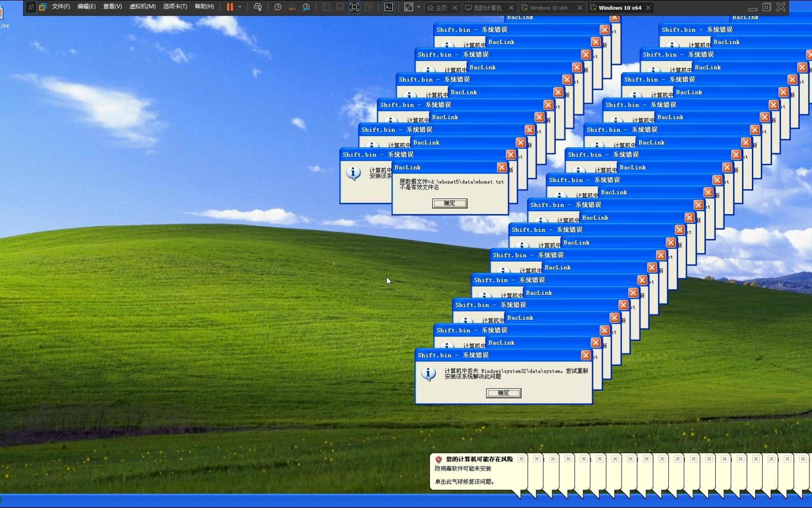This screenshot has width=812, height=508.
Task: Close the Shift.bin dialog behind the whonet BacLink box
Action: [511, 154]
